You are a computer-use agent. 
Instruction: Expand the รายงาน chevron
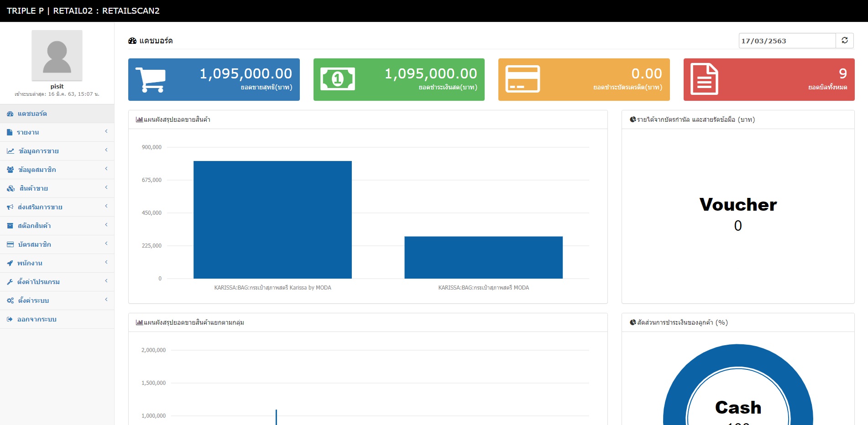pyautogui.click(x=106, y=131)
